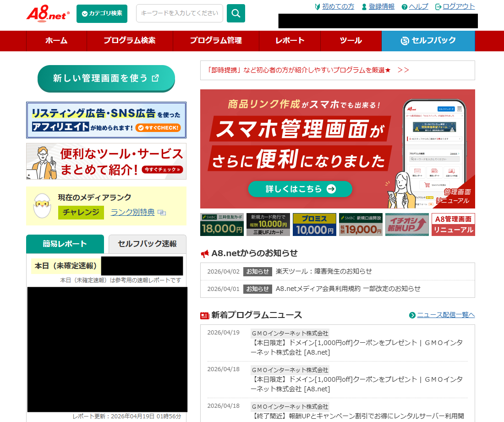Click the 詳しくはこちら button on banner

pyautogui.click(x=300, y=189)
